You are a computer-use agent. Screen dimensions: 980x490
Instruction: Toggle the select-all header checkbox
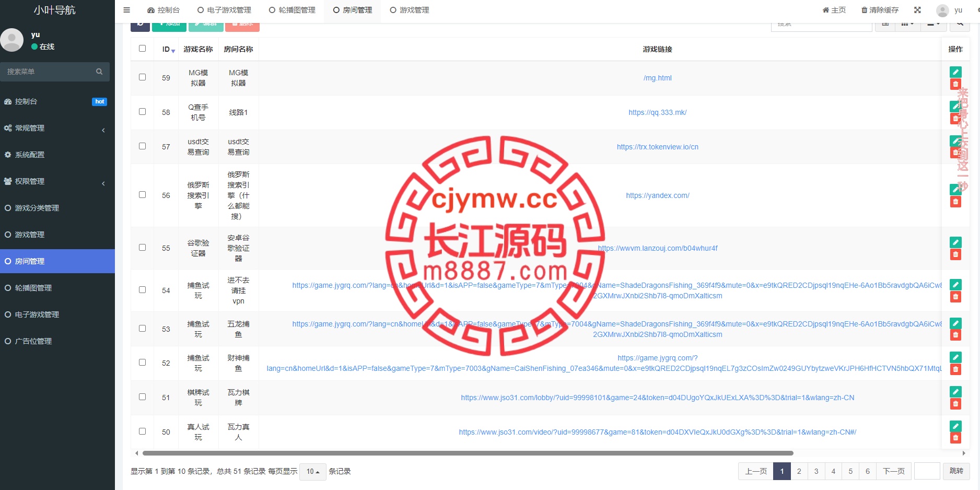pos(142,49)
